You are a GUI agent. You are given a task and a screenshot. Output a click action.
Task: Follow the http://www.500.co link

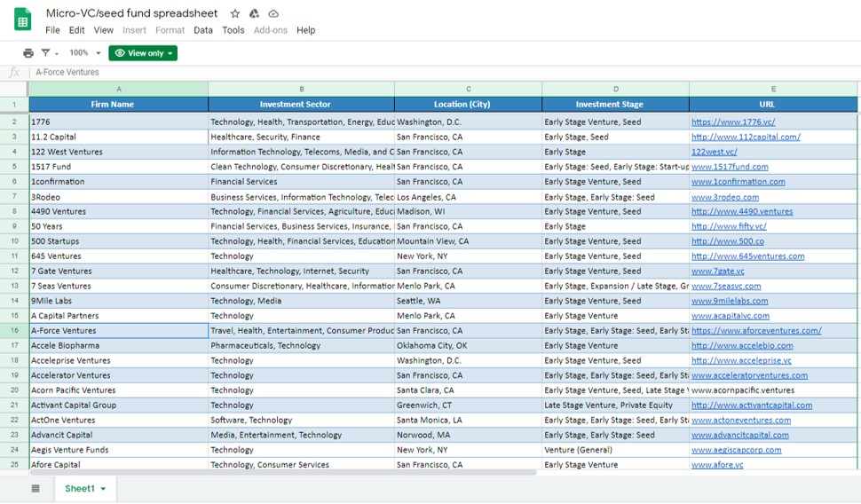tap(727, 241)
